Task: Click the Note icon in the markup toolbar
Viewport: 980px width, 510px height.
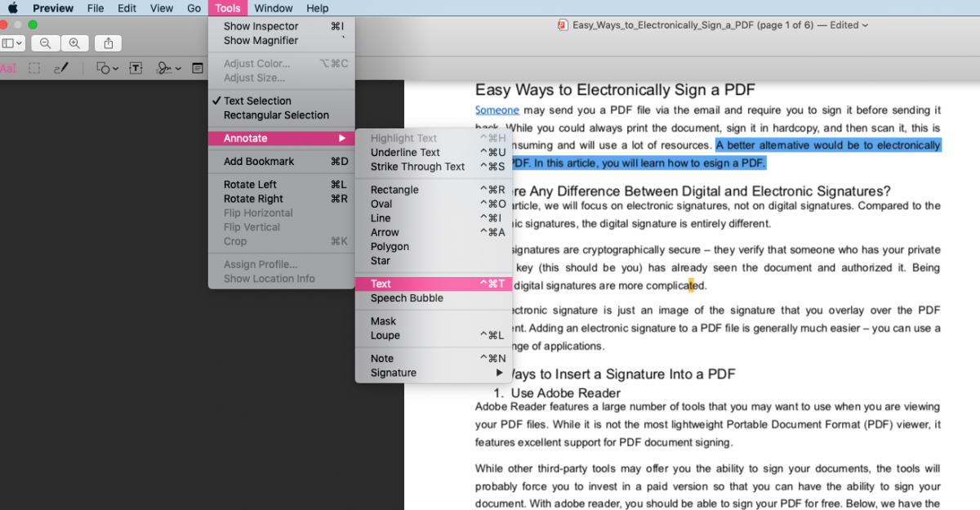Action: coord(197,69)
